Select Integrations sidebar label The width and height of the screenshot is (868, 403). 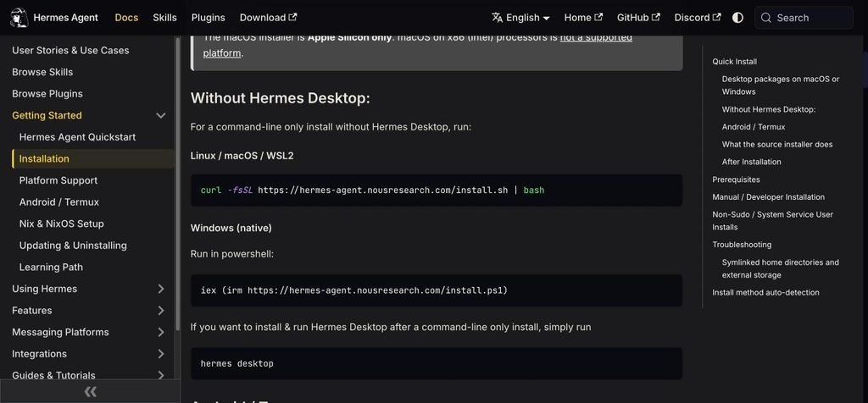[39, 354]
